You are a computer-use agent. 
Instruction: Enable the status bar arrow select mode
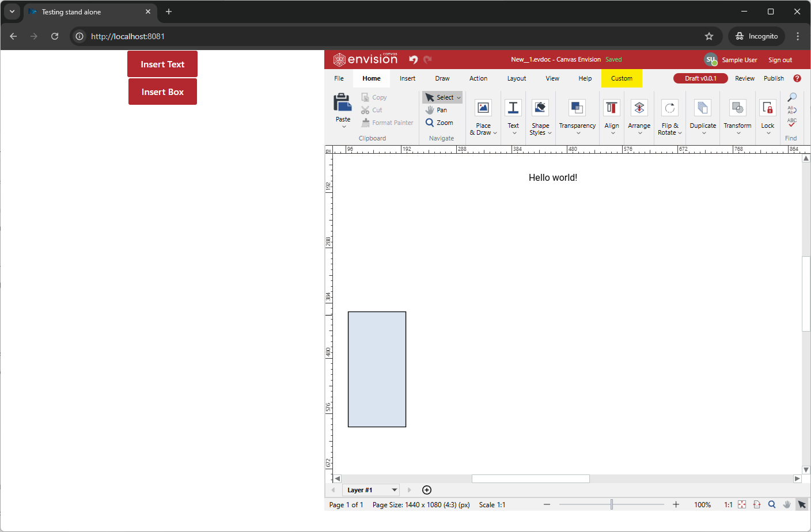click(x=801, y=504)
